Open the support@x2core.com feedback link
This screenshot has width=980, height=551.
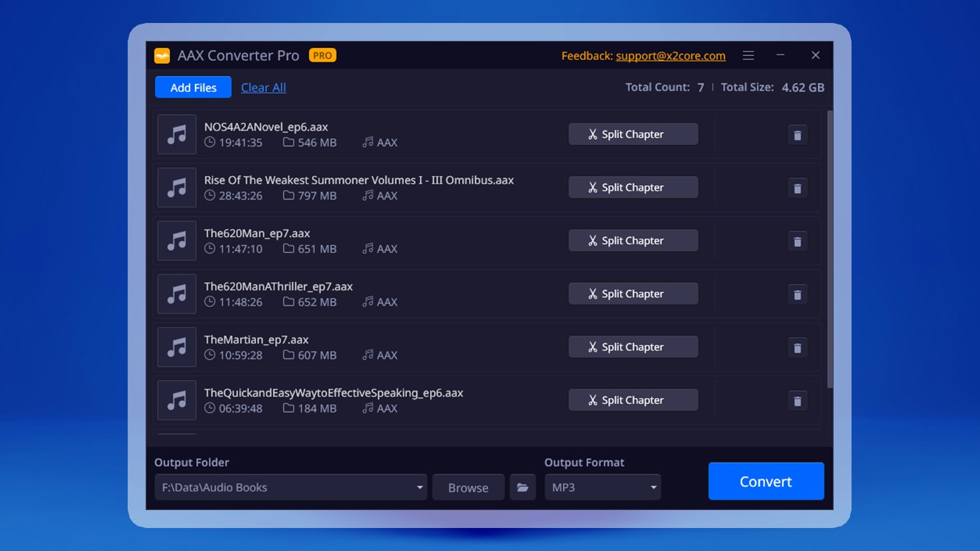tap(671, 56)
